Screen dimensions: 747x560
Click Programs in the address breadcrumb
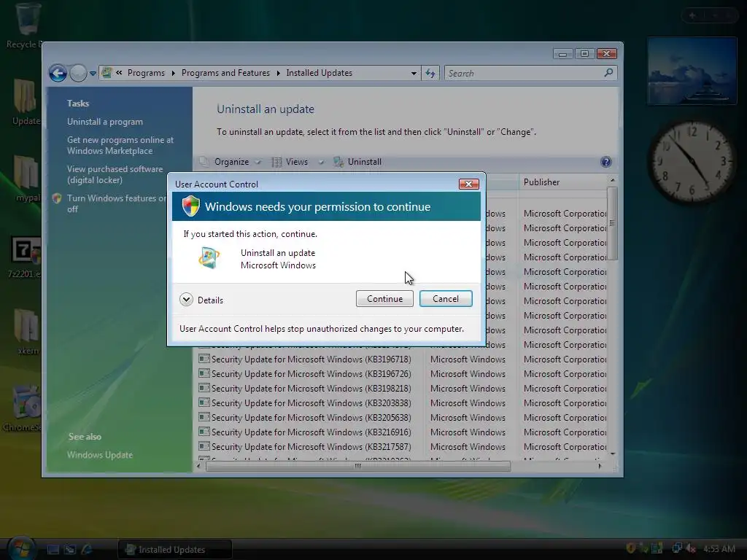click(146, 73)
